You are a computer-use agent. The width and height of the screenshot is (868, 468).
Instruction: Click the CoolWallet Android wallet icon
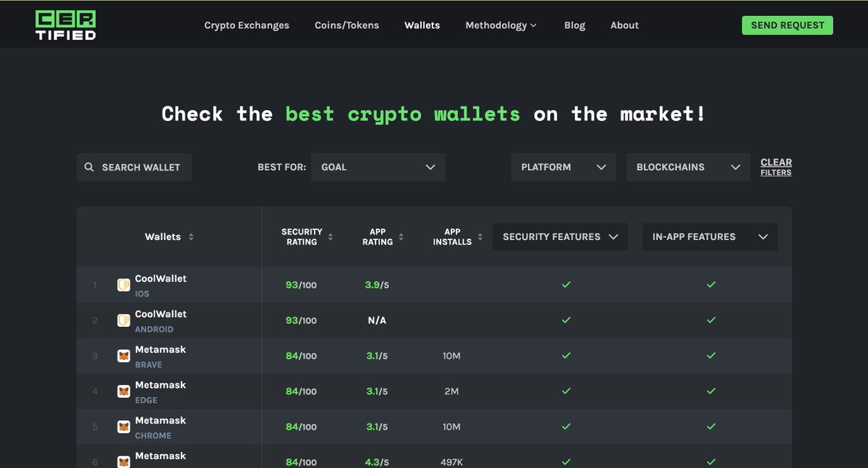pos(124,320)
